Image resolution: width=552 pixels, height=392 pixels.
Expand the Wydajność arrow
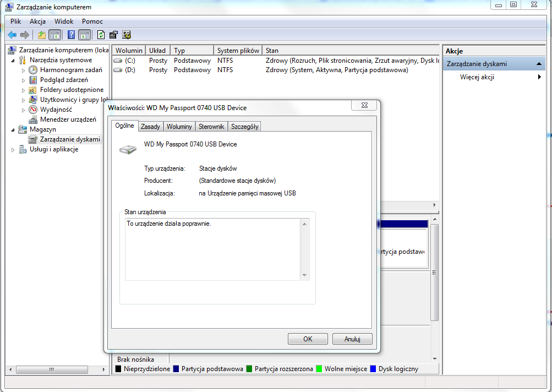coord(23,110)
